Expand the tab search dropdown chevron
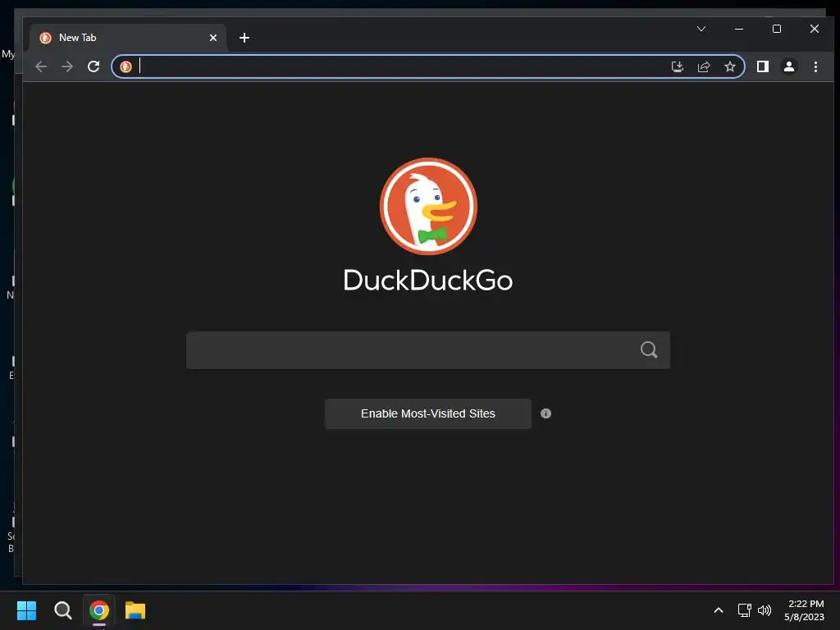Image resolution: width=840 pixels, height=630 pixels. [x=701, y=29]
